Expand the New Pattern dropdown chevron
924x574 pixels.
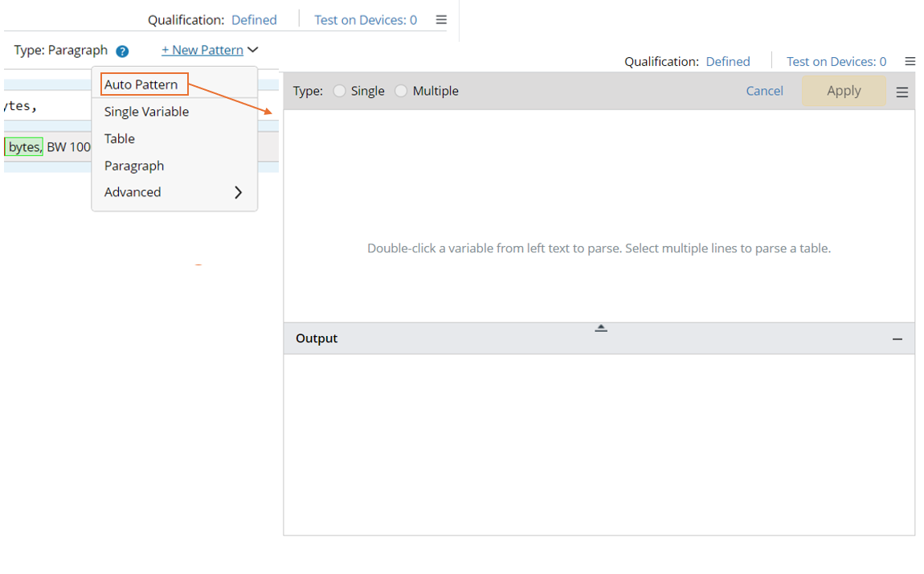pos(253,50)
